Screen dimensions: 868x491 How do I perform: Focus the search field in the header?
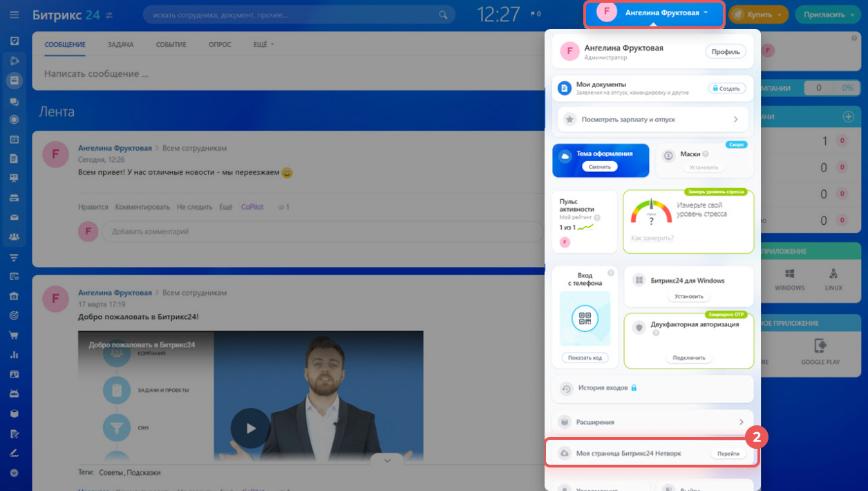click(299, 14)
